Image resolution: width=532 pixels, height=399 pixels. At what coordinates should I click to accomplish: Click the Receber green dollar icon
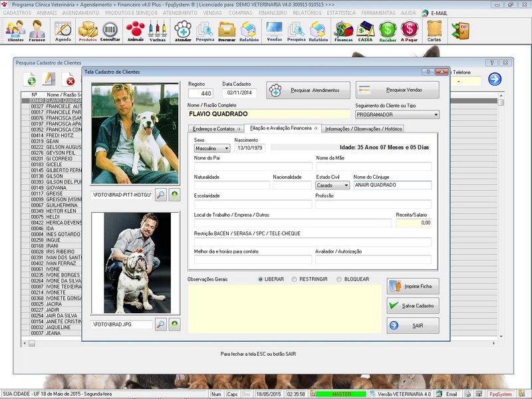coord(388,31)
